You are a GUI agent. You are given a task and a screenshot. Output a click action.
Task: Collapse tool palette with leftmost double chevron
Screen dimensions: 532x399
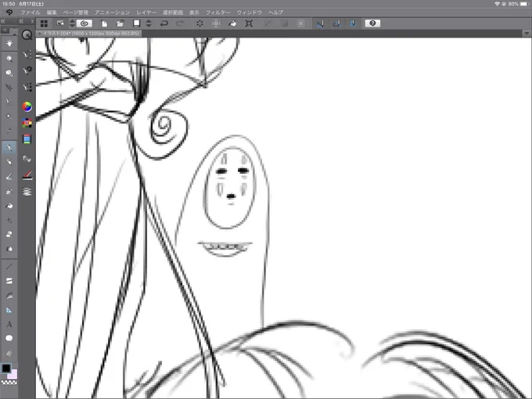pos(2,21)
